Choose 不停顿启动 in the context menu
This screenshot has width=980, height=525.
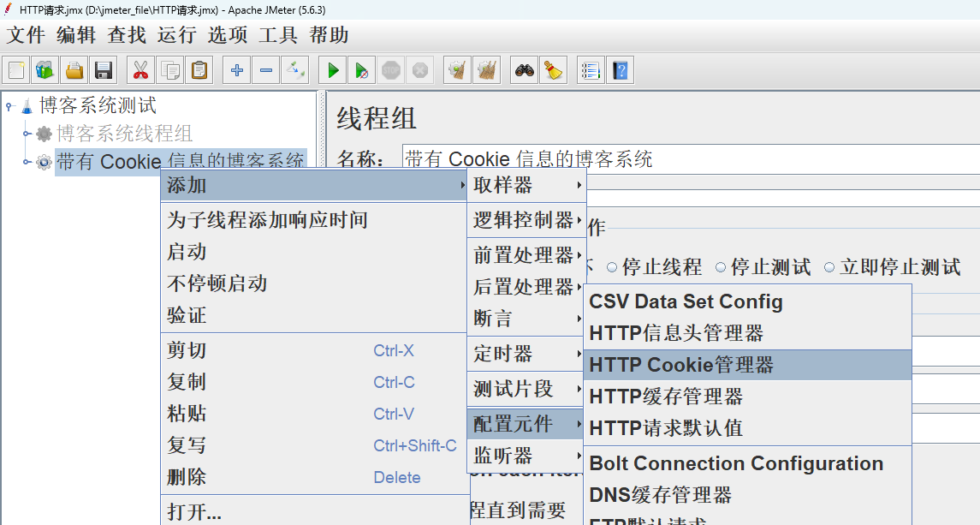pos(314,283)
